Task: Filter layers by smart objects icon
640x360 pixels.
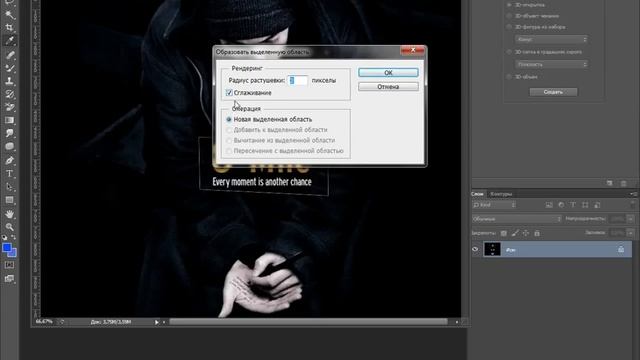Action: pyautogui.click(x=597, y=205)
